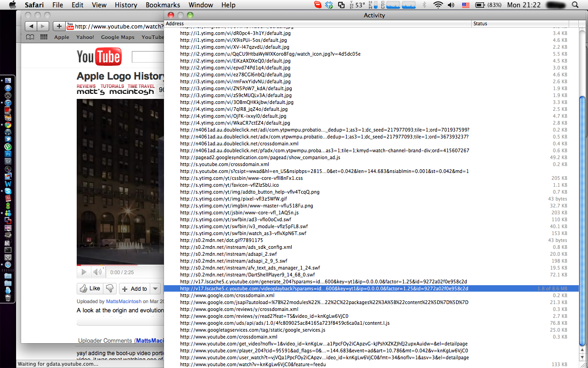
Task: Open the Top Sites grid icon
Action: [x=44, y=37]
